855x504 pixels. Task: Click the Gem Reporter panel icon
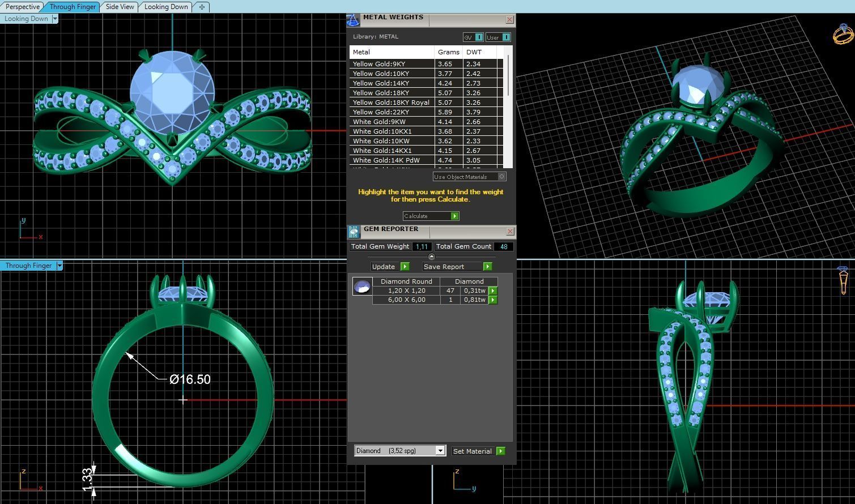coord(354,232)
